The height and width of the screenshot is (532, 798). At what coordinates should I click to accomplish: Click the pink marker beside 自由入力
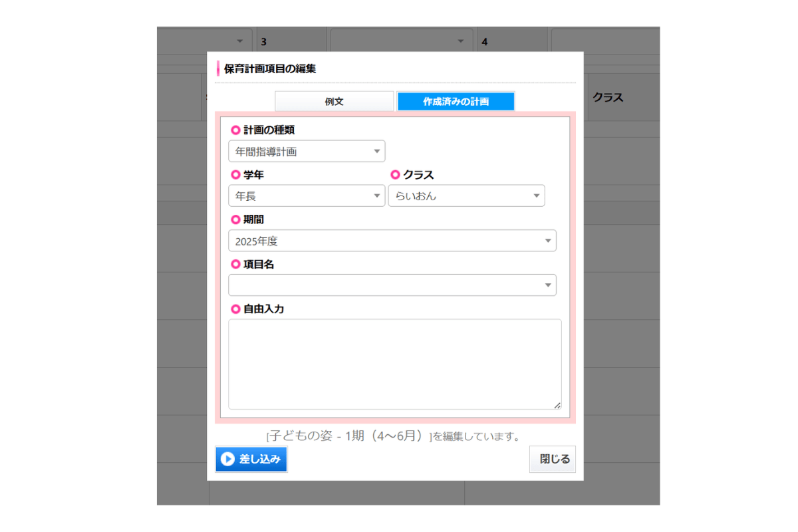pyautogui.click(x=234, y=309)
